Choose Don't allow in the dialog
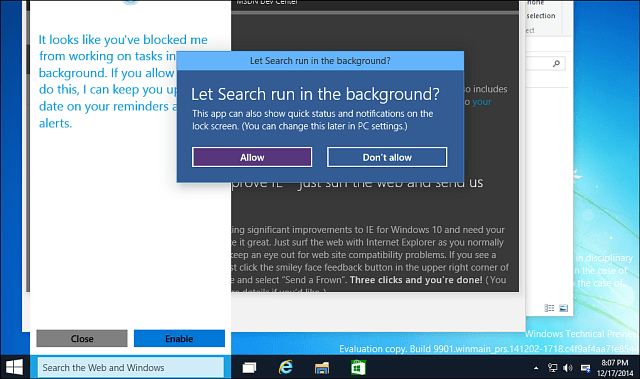 387,157
